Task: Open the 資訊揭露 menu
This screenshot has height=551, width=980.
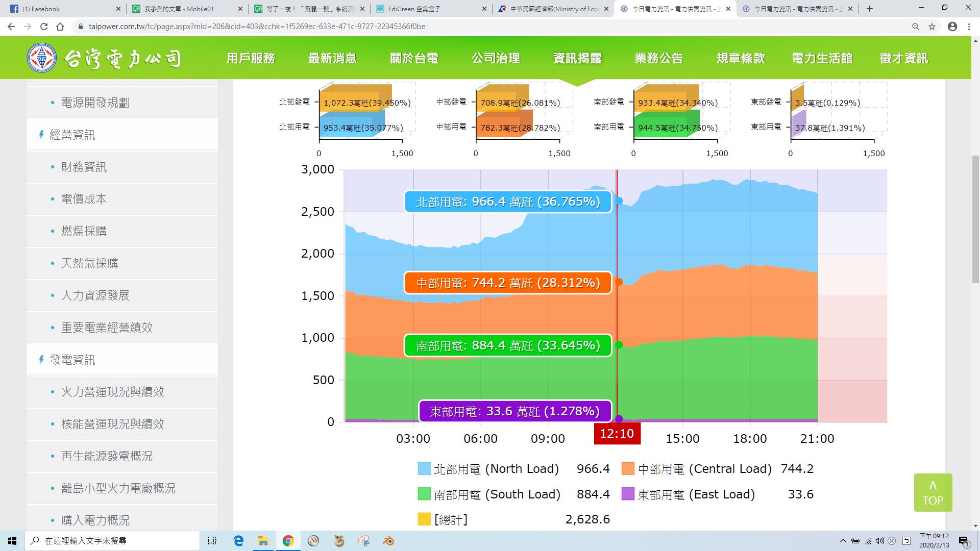Action: (x=577, y=58)
